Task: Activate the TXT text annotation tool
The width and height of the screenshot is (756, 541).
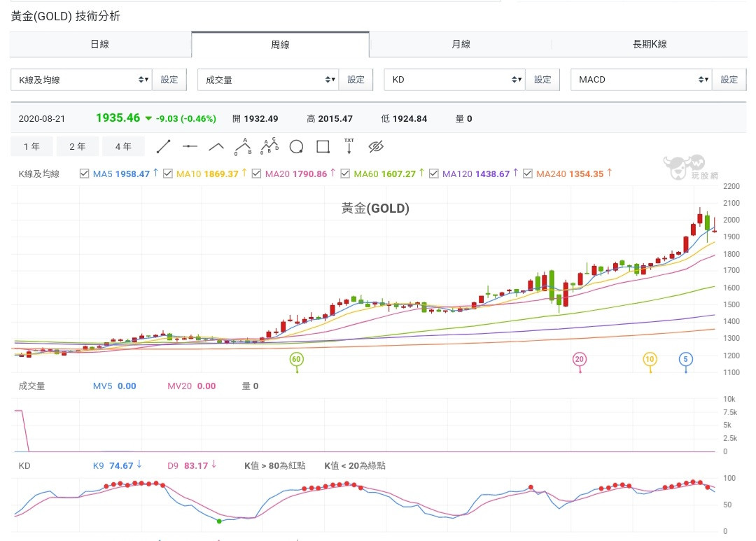Action: click(349, 146)
